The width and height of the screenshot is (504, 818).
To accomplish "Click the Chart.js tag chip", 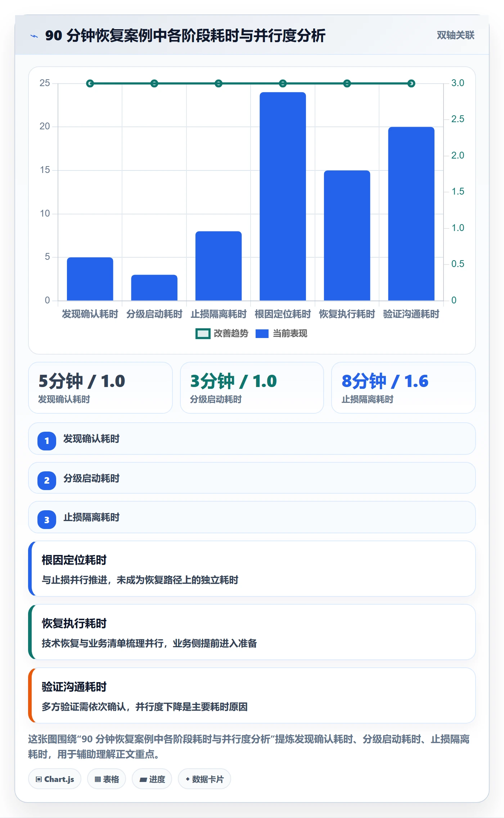I will coord(55,779).
